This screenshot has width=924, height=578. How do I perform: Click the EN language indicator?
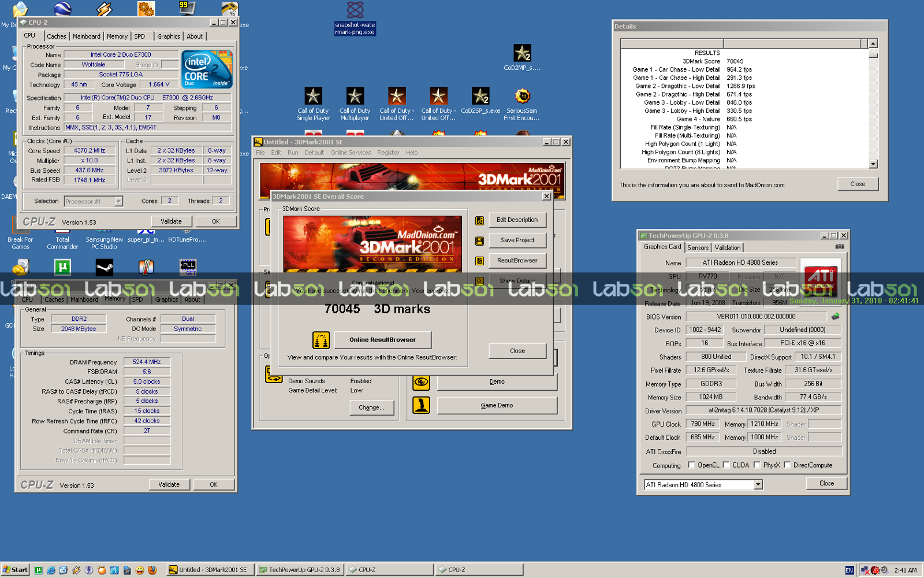click(849, 570)
